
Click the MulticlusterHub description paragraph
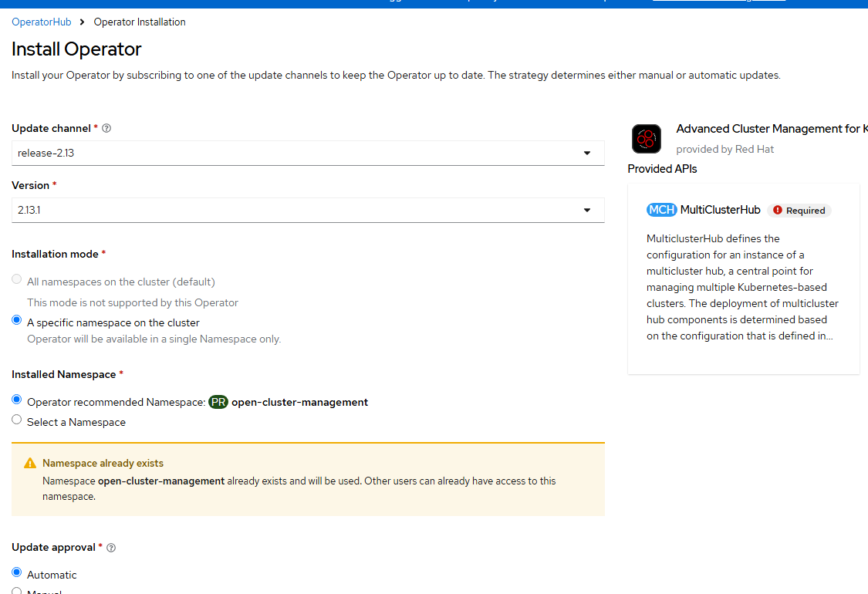click(742, 287)
